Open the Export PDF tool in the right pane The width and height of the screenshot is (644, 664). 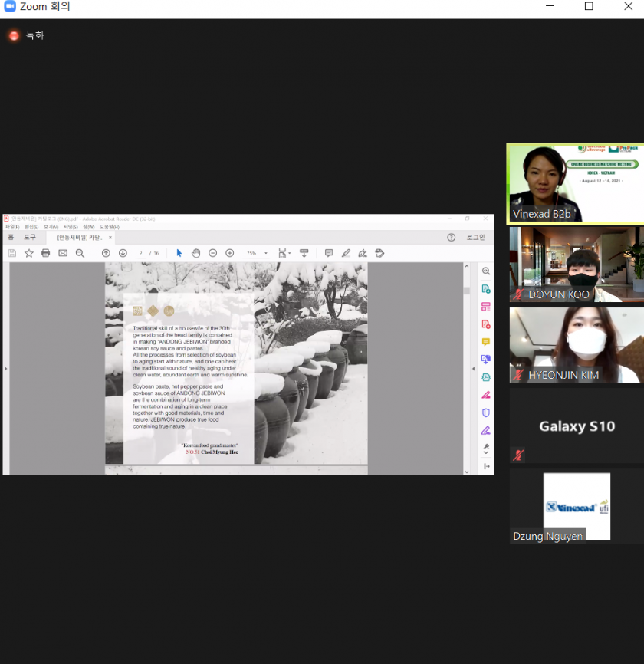coord(486,289)
